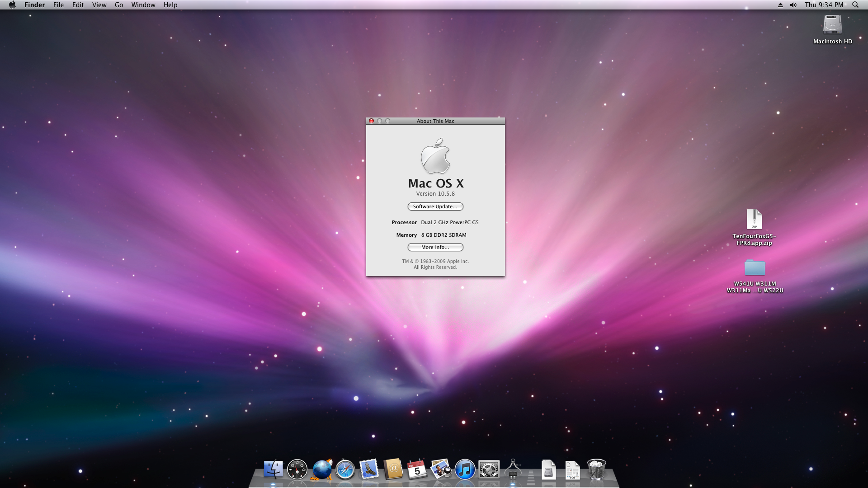868x488 pixels.
Task: Open System Profiler in the Dock
Action: (x=513, y=469)
